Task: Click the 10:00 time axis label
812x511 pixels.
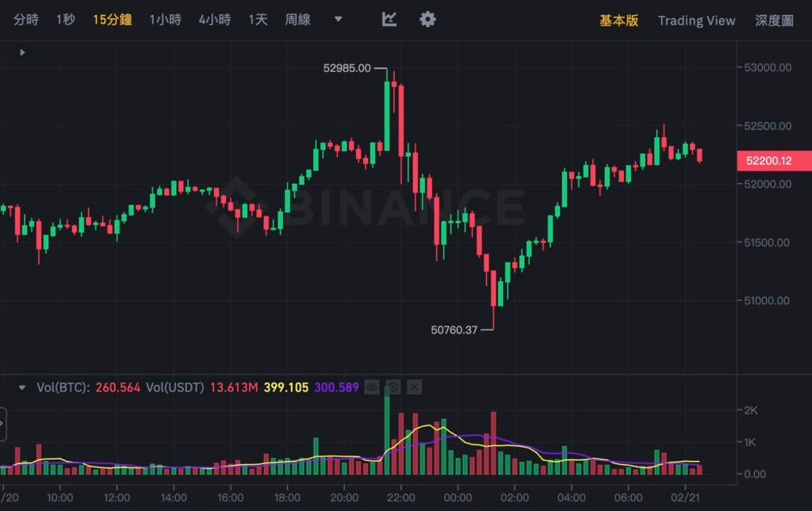Action: (x=59, y=498)
